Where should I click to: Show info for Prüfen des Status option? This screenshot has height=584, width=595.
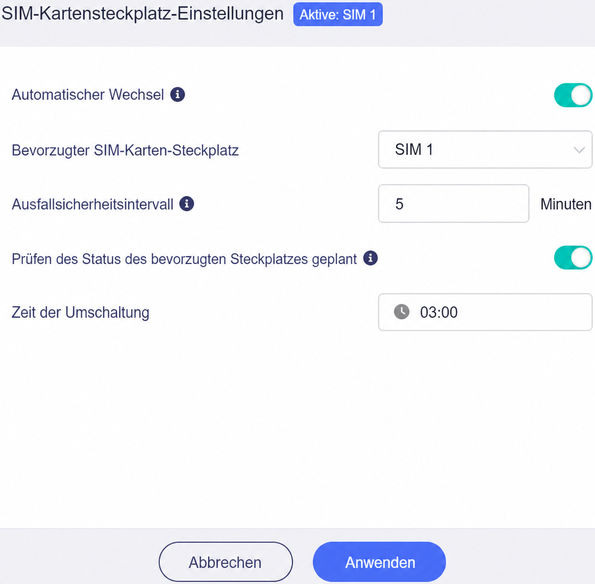coord(370,258)
